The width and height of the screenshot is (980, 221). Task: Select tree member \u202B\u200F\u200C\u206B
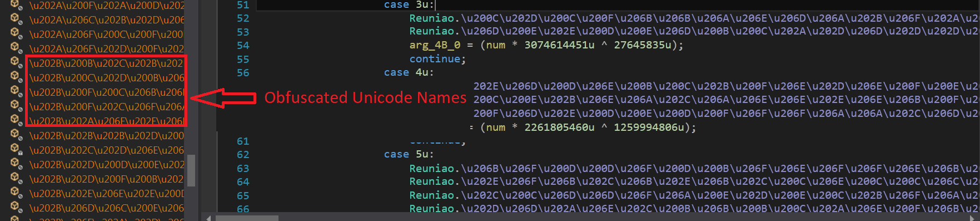[x=106, y=92]
